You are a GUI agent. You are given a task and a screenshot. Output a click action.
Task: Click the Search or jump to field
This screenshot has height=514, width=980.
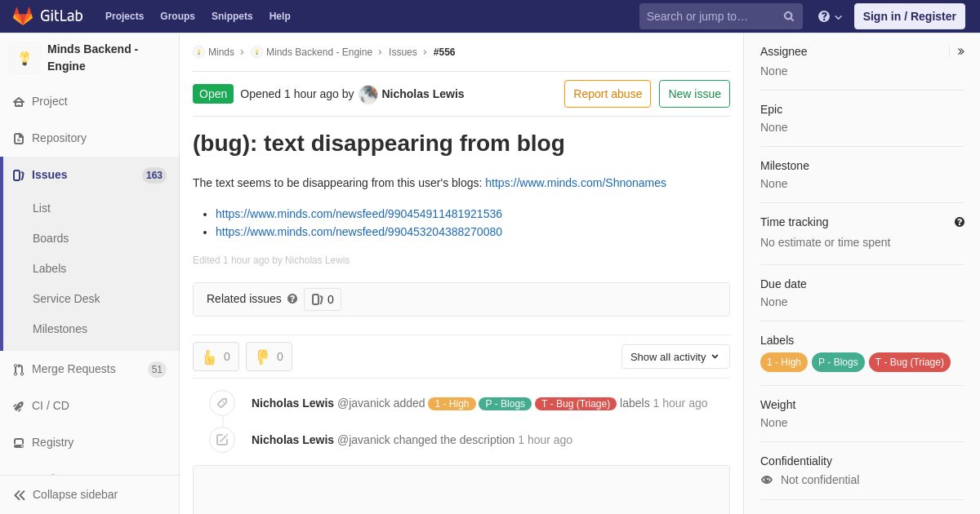click(721, 16)
